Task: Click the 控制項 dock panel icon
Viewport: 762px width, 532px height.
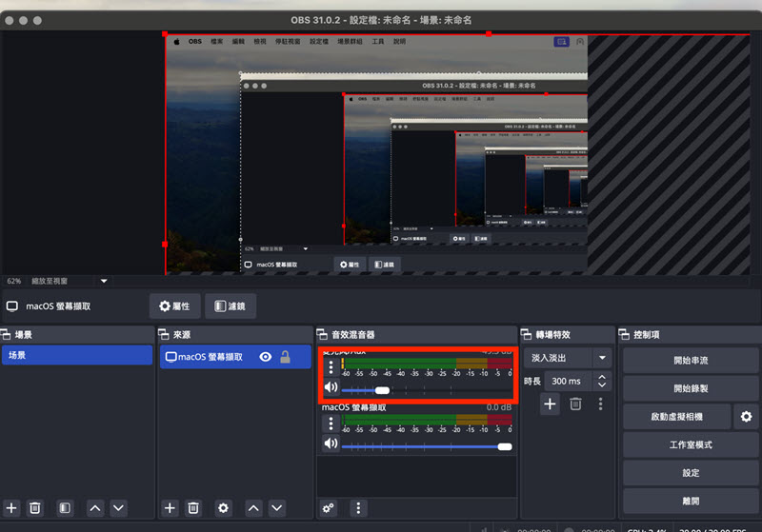Action: pyautogui.click(x=624, y=334)
